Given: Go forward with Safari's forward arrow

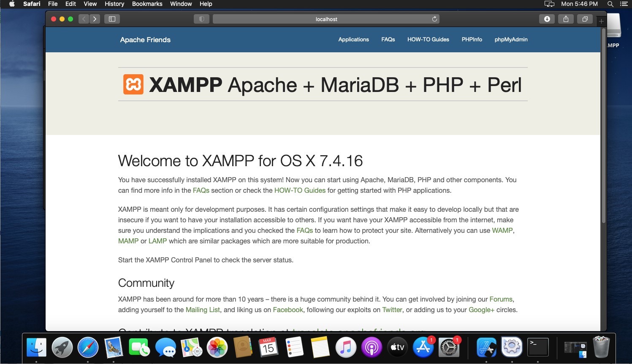Looking at the screenshot, I should [x=95, y=19].
